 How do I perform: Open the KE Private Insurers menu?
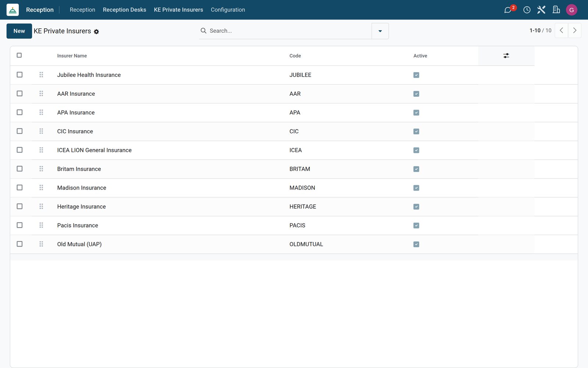[178, 10]
